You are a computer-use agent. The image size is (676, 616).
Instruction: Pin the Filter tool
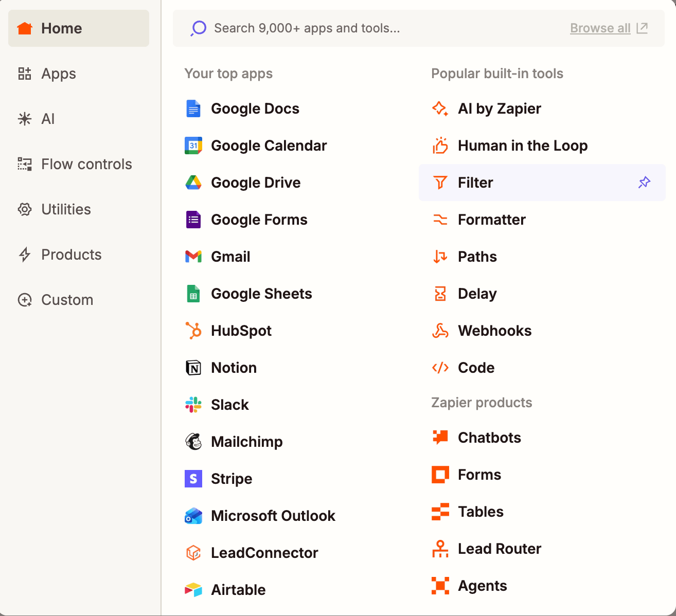pos(645,183)
